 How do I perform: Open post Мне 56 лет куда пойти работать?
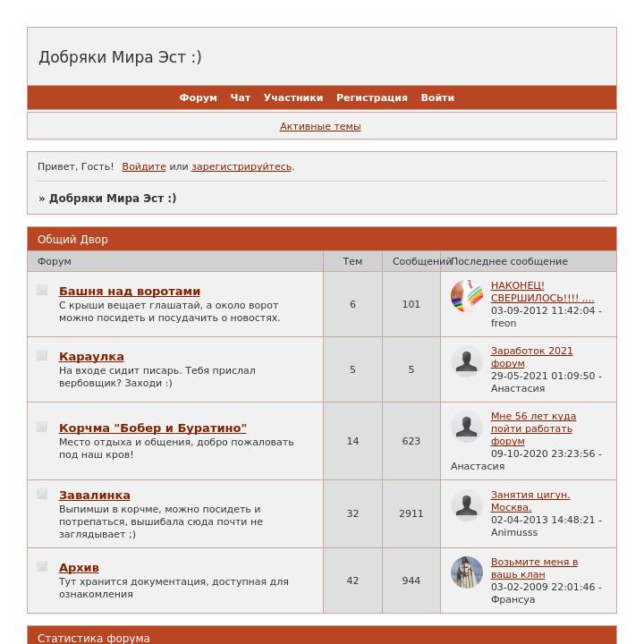click(533, 428)
